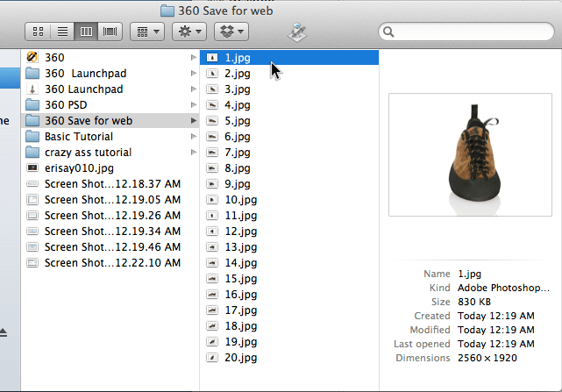The image size is (562, 392).
Task: Select the crazy ass tutorial folder icon
Action: (32, 153)
